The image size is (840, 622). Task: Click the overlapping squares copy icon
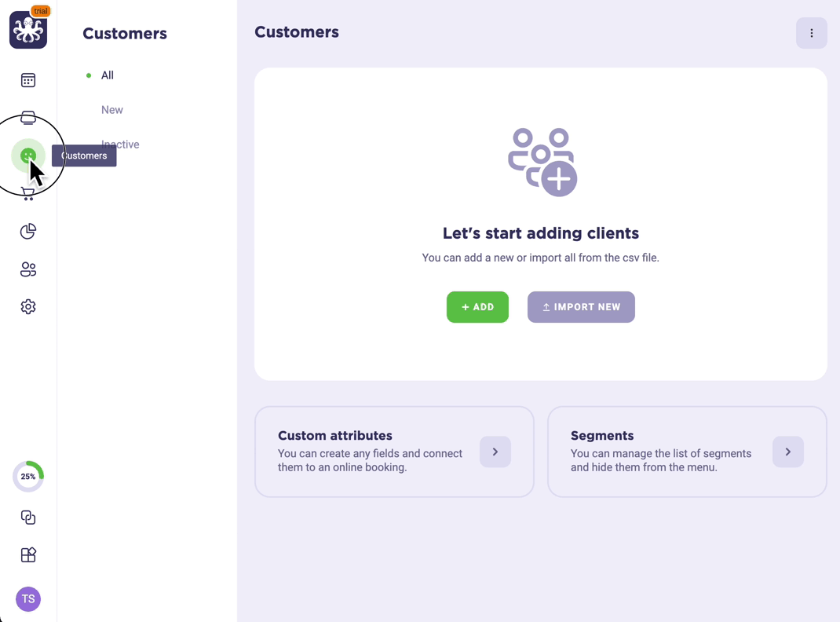(27, 518)
